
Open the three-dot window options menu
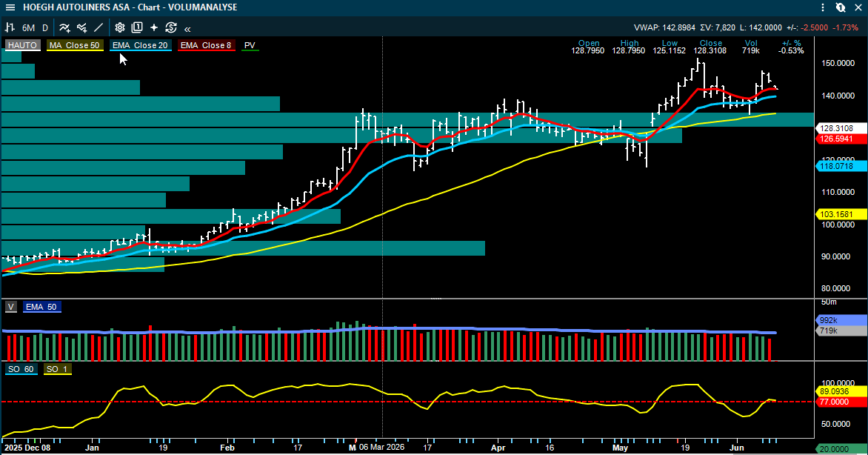pyautogui.click(x=823, y=7)
